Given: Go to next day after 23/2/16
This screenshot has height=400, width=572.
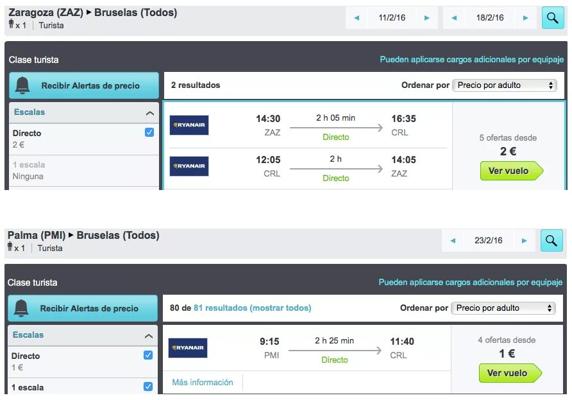Looking at the screenshot, I should click(x=524, y=240).
